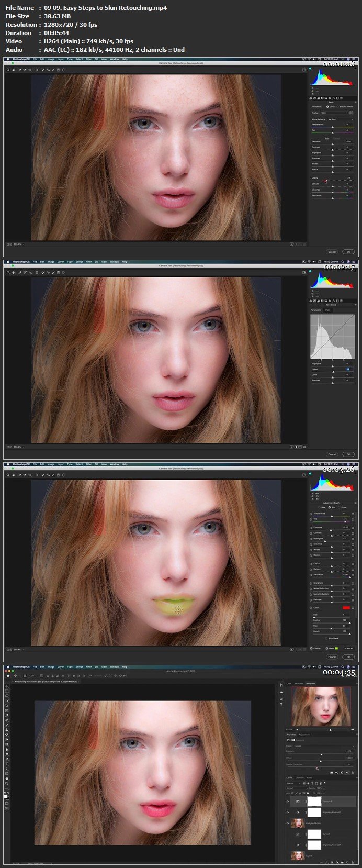
Task: Click plus icon beside Tint in the 00:03:26 frame
Action: pyautogui.click(x=353, y=519)
